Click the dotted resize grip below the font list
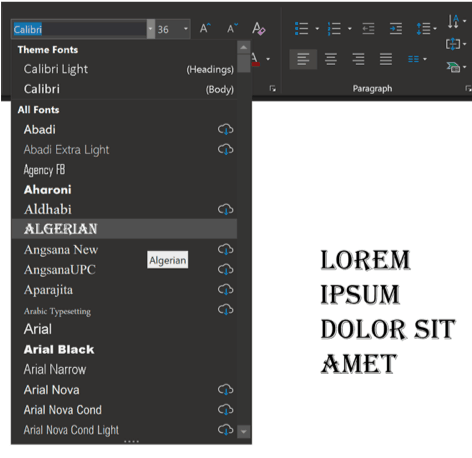472x458 pixels. [x=131, y=441]
